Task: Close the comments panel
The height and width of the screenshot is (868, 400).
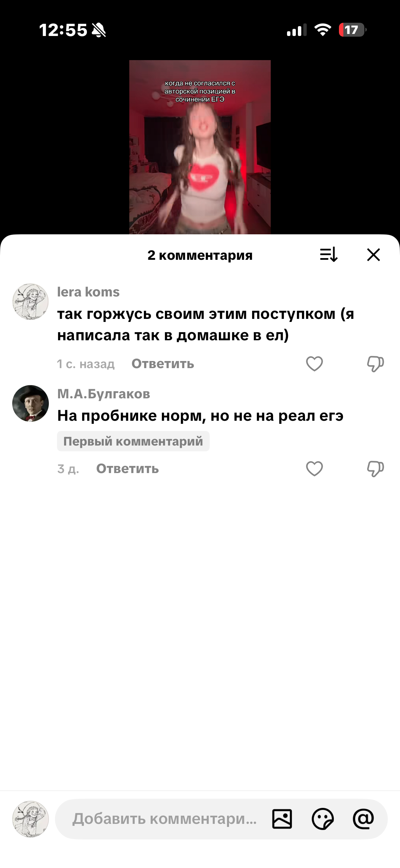Action: [373, 254]
